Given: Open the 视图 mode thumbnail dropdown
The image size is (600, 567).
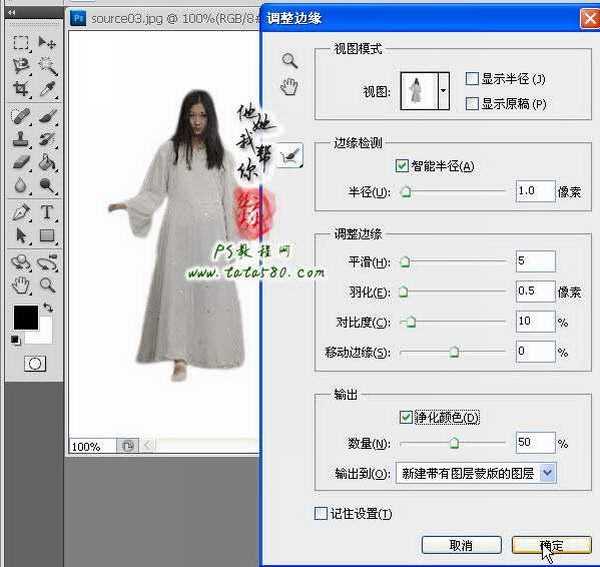Looking at the screenshot, I should tap(443, 91).
